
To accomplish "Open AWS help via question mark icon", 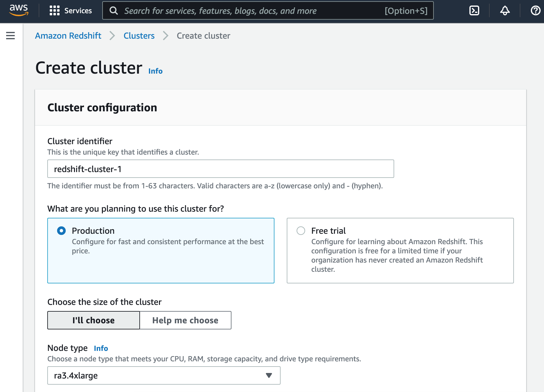I will click(x=535, y=10).
